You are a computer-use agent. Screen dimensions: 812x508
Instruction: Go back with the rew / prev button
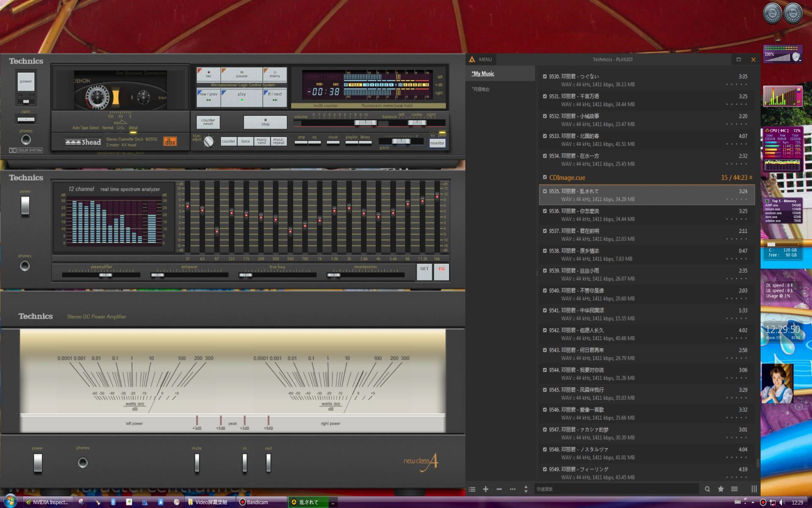(208, 97)
